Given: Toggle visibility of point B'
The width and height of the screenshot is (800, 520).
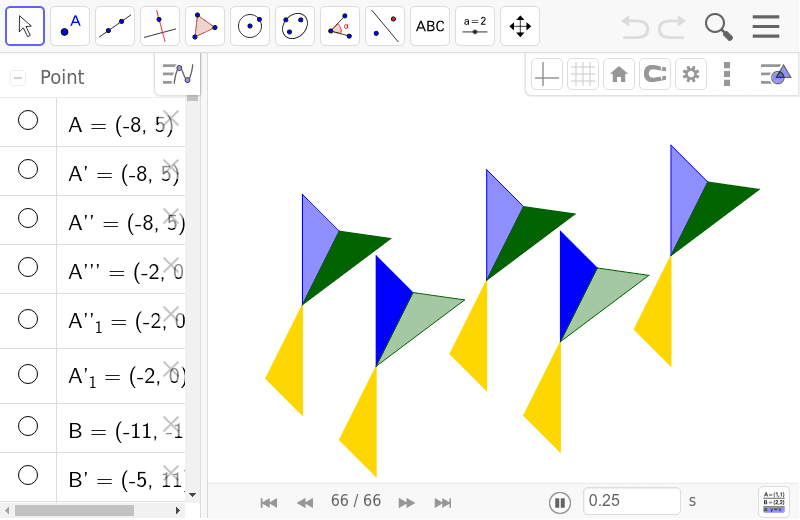Looking at the screenshot, I should pyautogui.click(x=28, y=475).
